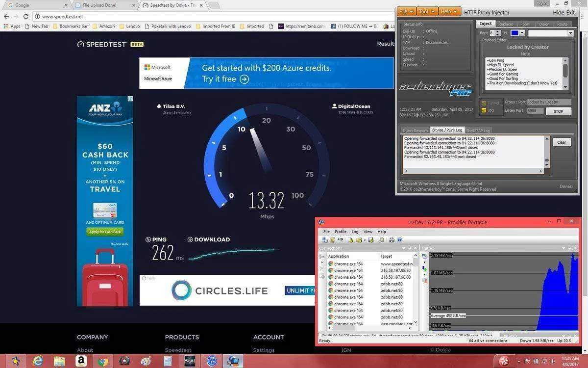Screen dimensions: 588x368
Task: Click the Clear log button
Action: [x=562, y=142]
